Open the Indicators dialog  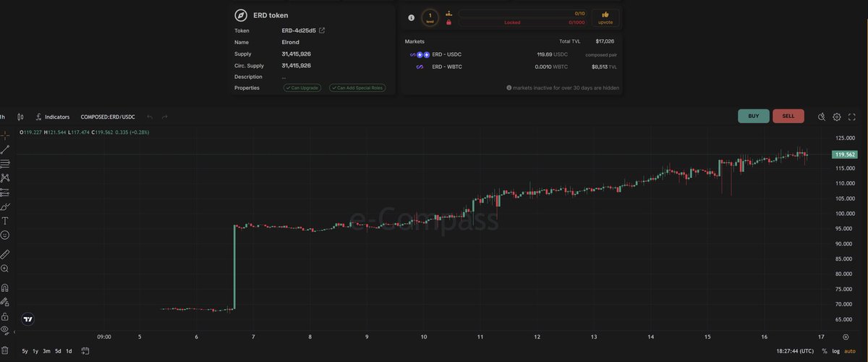click(53, 117)
